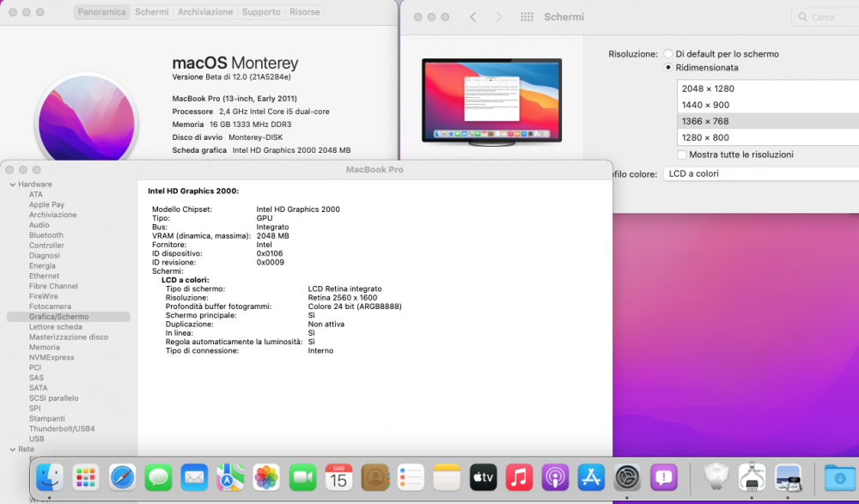
Task: Select Stampanti in the sidebar
Action: pos(47,418)
